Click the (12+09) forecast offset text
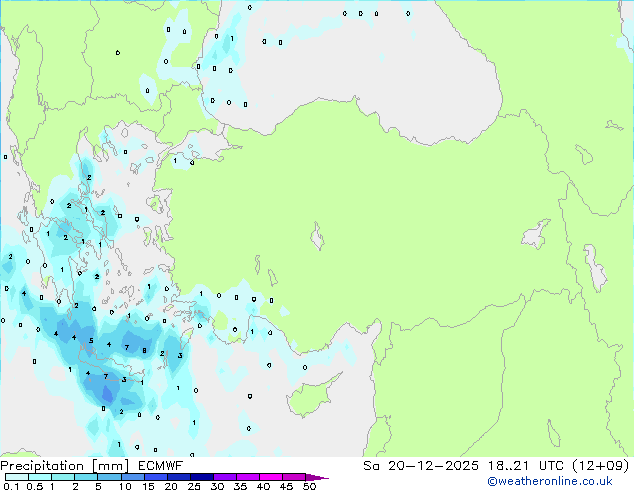This screenshot has height=490, width=634. coord(602,466)
